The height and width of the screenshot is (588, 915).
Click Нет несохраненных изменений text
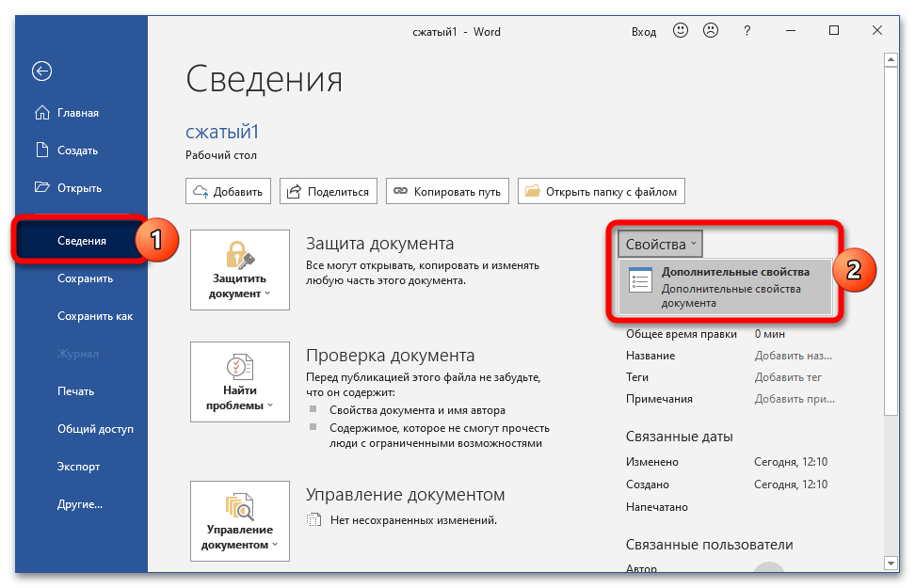coord(413,519)
